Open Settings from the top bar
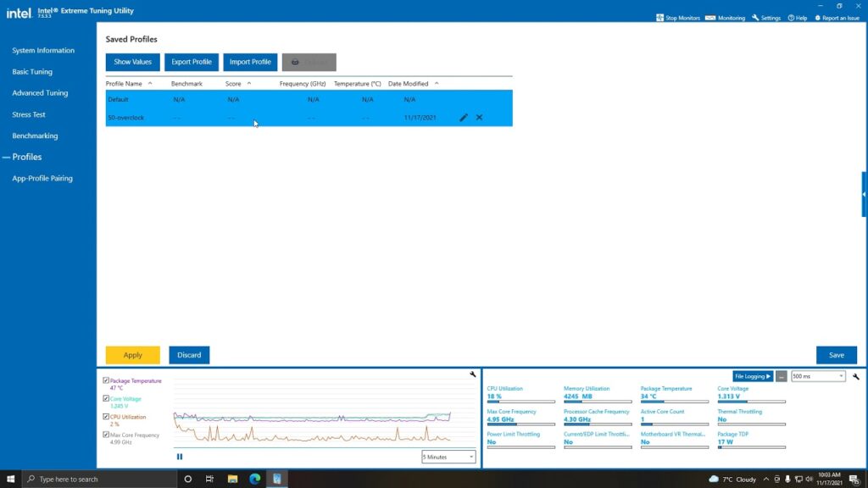The image size is (868, 488). tap(766, 18)
